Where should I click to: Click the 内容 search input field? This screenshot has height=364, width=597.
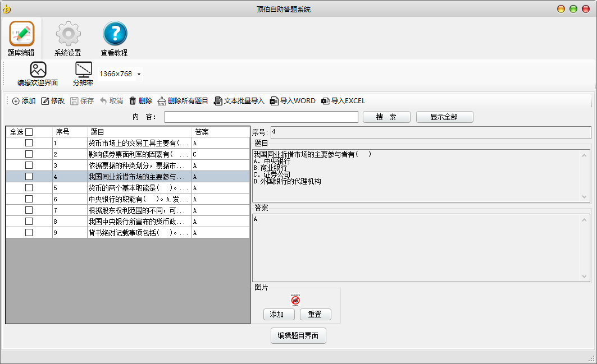point(261,117)
